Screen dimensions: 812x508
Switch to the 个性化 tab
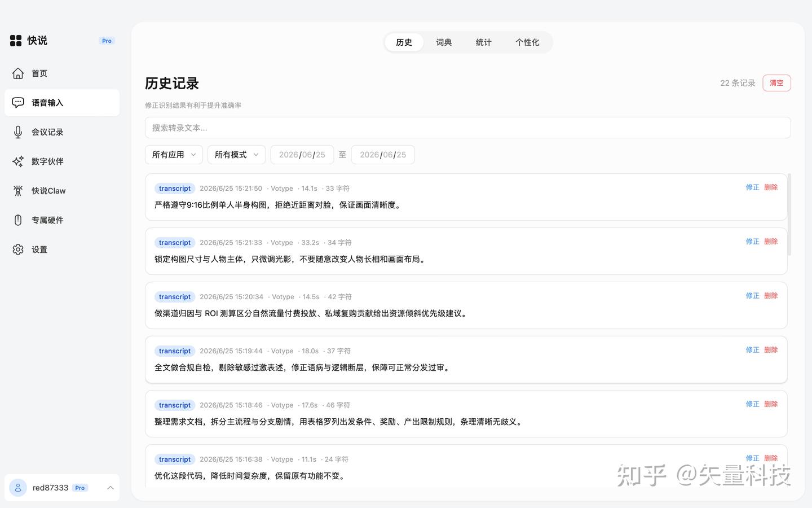(527, 42)
